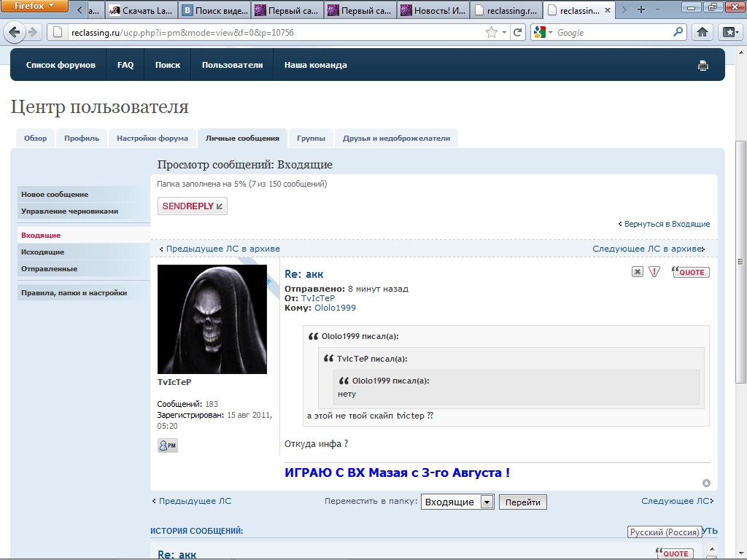Click the print view icon in forum header
The height and width of the screenshot is (560, 747).
(x=703, y=66)
